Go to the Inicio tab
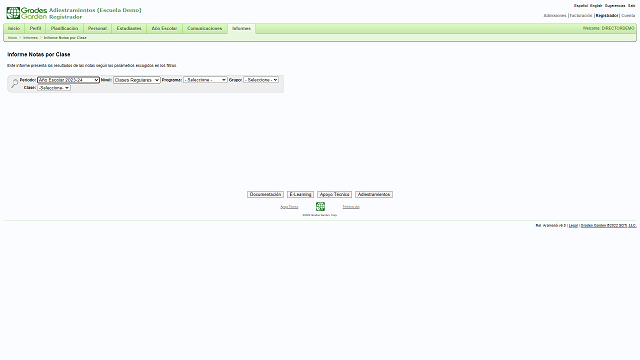 click(14, 29)
